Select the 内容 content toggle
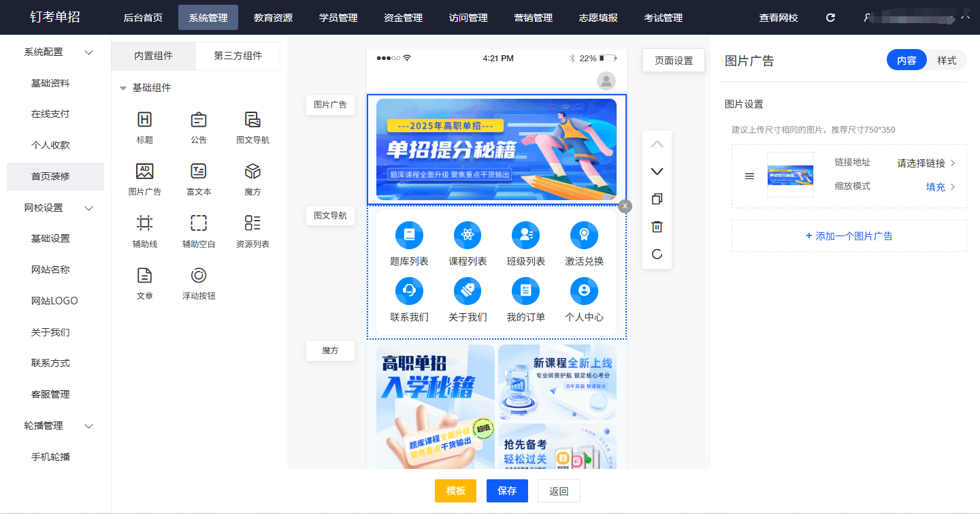The width and height of the screenshot is (980, 514). [906, 61]
